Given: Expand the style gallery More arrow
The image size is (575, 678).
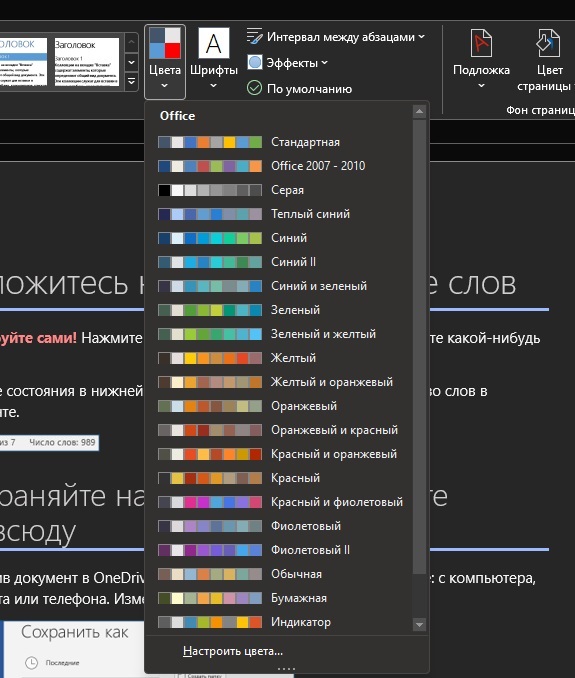Looking at the screenshot, I should tap(131, 81).
